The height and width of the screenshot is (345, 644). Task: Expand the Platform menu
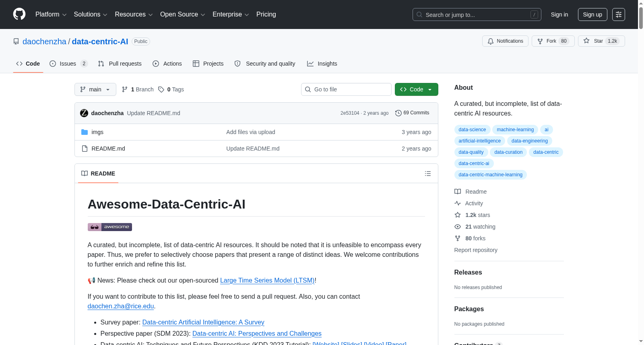pos(51,14)
